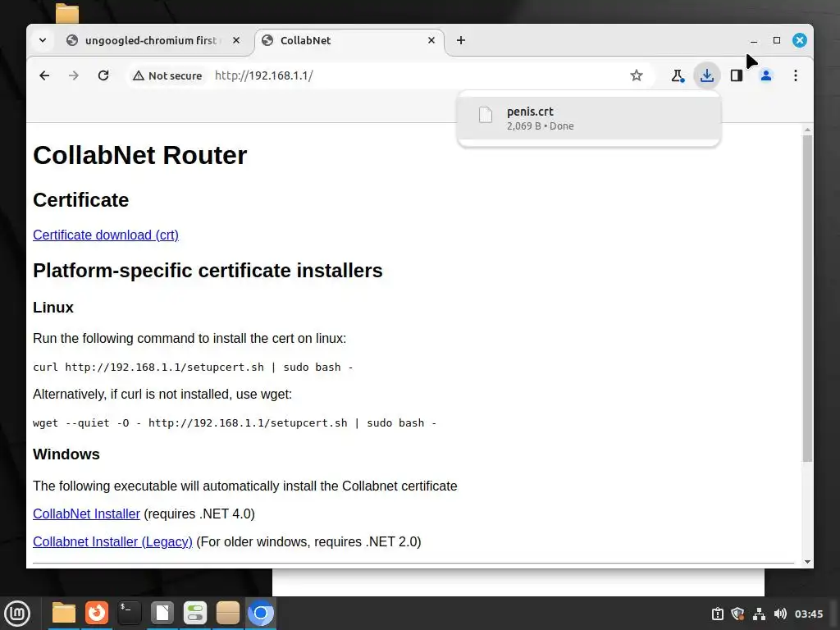This screenshot has width=840, height=630.
Task: Open a new tab with the plus button
Action: point(461,40)
